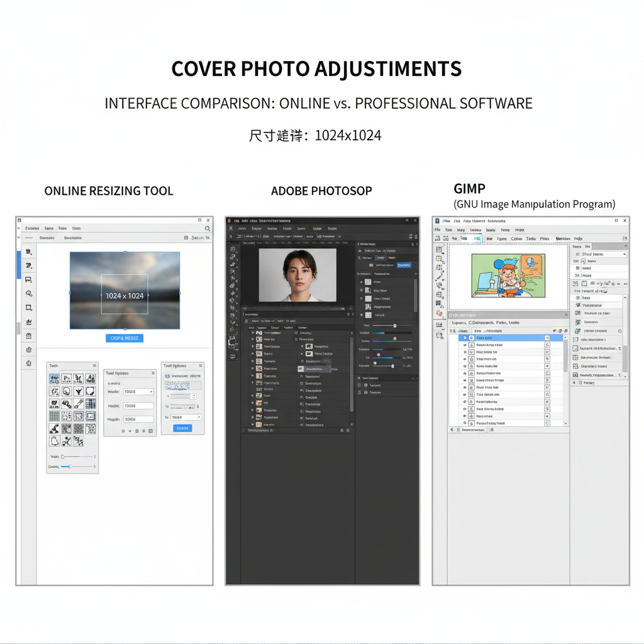The height and width of the screenshot is (644, 644).
Task: Online tool: open first dropdown in middle Tool Options
Action: point(138,392)
